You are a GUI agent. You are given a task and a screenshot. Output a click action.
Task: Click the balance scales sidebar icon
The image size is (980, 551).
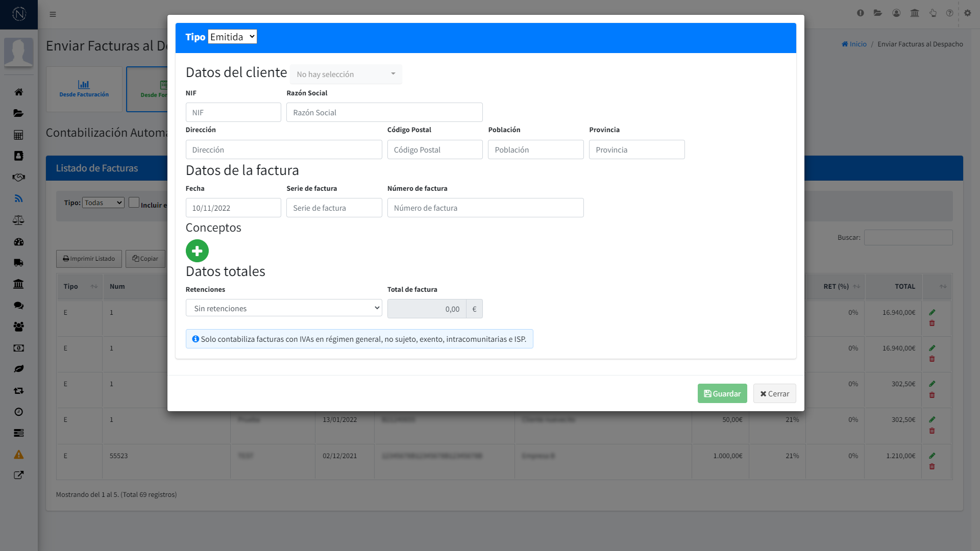click(x=19, y=220)
